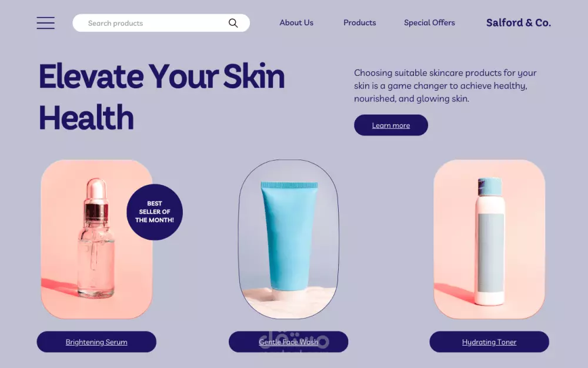Go to the About Us page
The image size is (588, 368).
[x=296, y=22]
